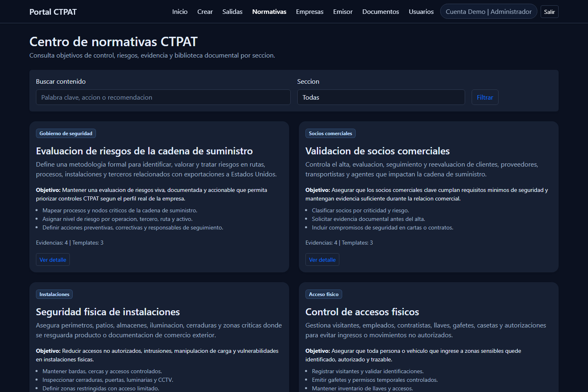Click heading Evaluacion de riesgos de la cadena de suministro
The width and height of the screenshot is (588, 392).
[144, 151]
